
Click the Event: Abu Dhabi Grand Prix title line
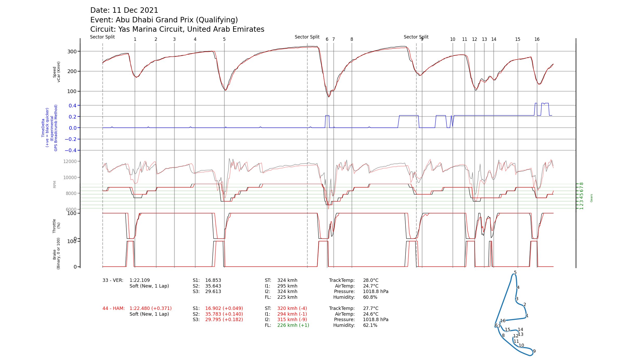pyautogui.click(x=164, y=20)
